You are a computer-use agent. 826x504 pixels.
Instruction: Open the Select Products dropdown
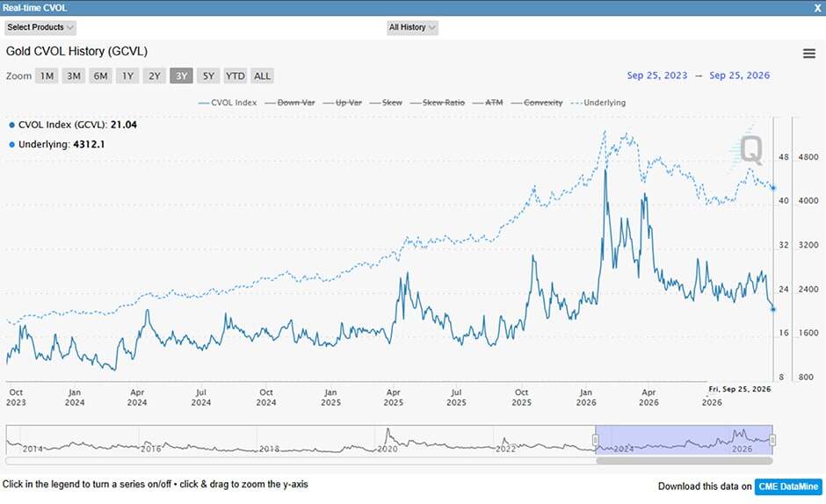(40, 27)
